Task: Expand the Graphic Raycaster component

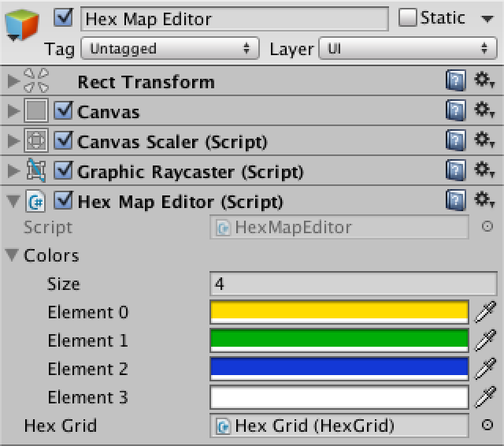Action: point(13,170)
